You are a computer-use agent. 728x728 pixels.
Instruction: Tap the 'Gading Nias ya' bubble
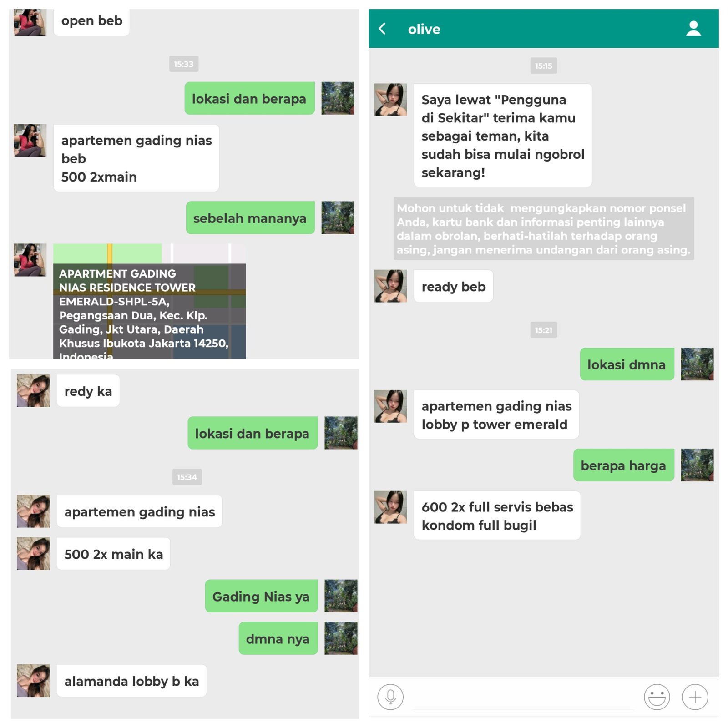pyautogui.click(x=261, y=596)
